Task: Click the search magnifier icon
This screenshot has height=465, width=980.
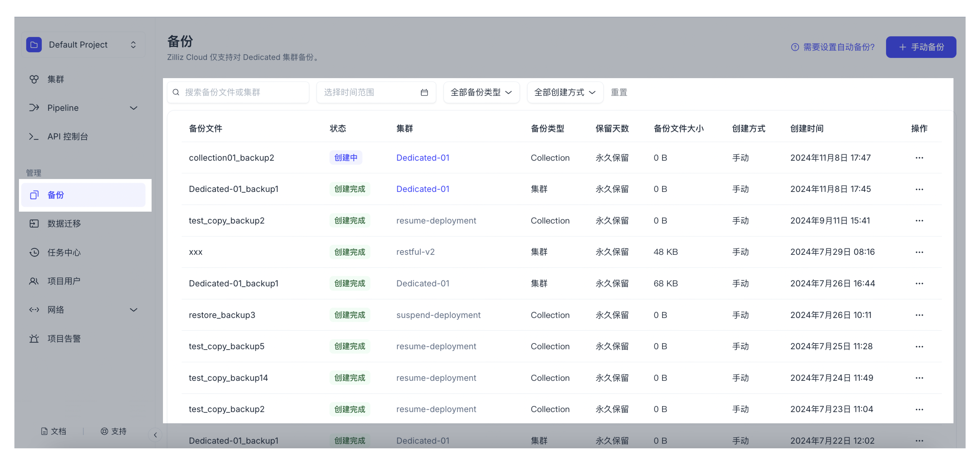Action: (176, 92)
